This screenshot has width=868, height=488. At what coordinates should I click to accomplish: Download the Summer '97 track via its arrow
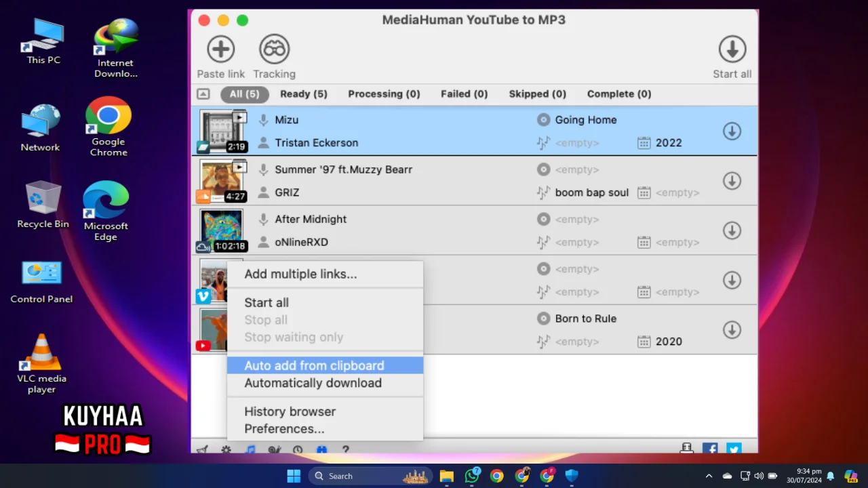(x=732, y=180)
